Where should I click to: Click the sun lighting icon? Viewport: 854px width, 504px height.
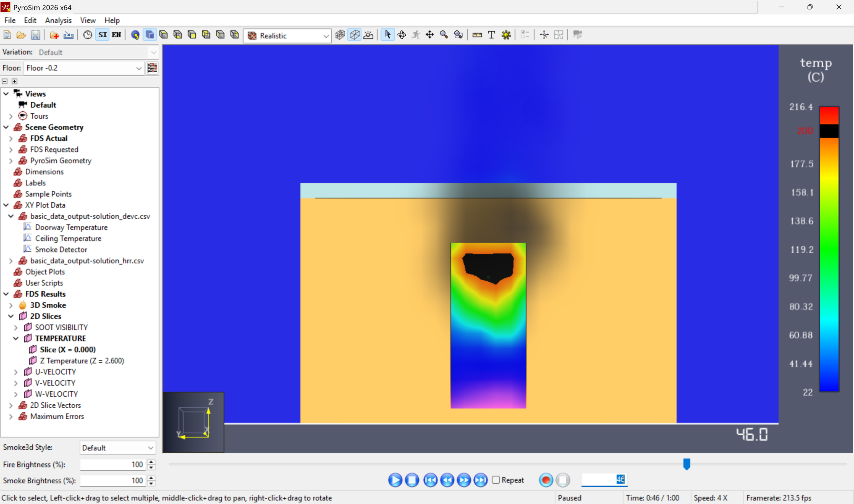tap(368, 35)
